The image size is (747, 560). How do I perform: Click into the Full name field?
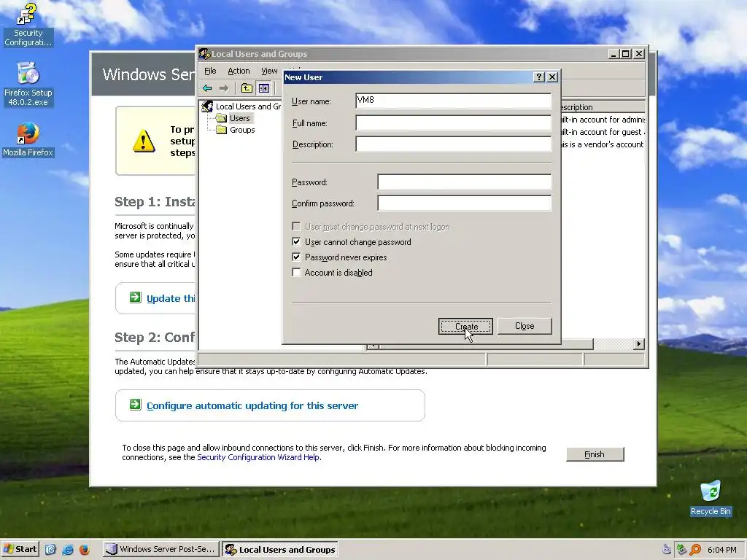coord(454,122)
